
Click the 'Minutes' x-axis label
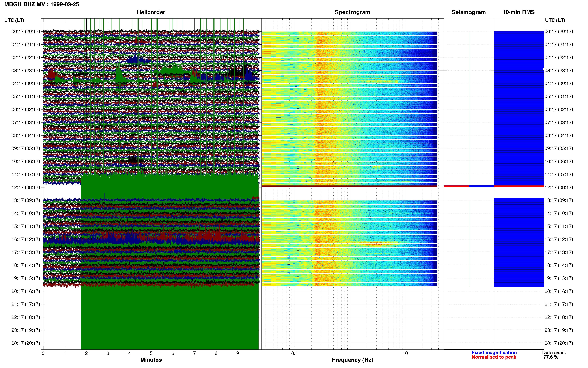[x=151, y=360]
